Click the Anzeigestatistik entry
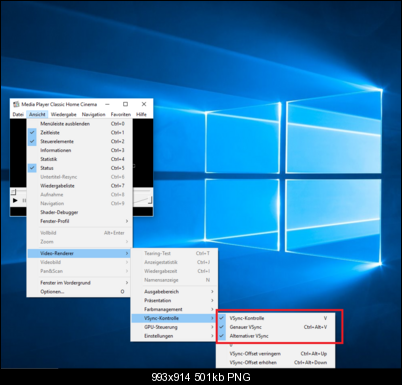This screenshot has width=402, height=385. click(174, 262)
